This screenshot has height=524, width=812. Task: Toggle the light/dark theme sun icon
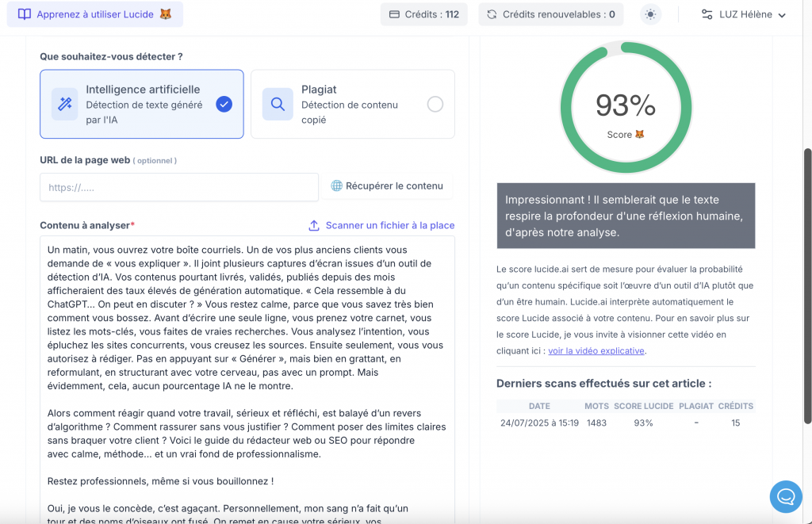click(x=650, y=14)
